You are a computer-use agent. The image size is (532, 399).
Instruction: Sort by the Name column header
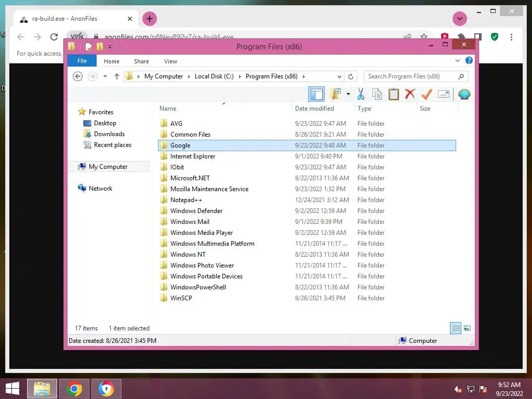point(168,109)
